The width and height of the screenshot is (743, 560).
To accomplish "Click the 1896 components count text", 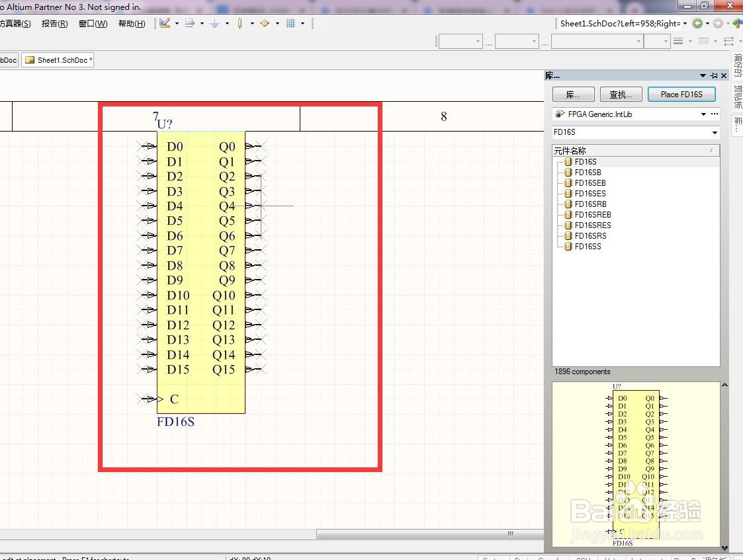I will coord(582,372).
